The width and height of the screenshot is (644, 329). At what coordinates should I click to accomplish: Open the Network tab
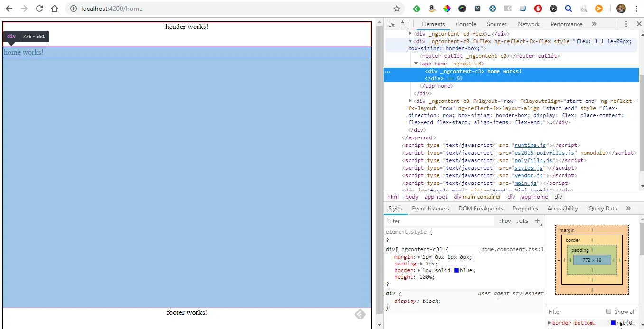529,24
